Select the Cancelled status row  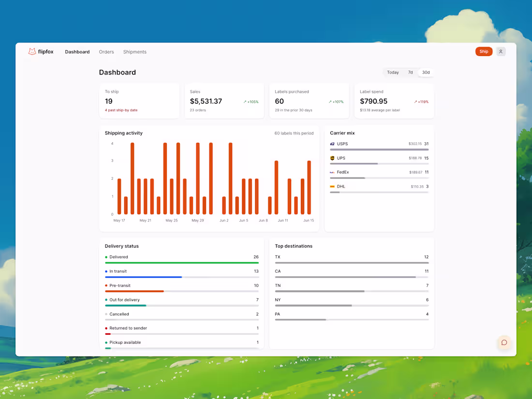click(182, 316)
